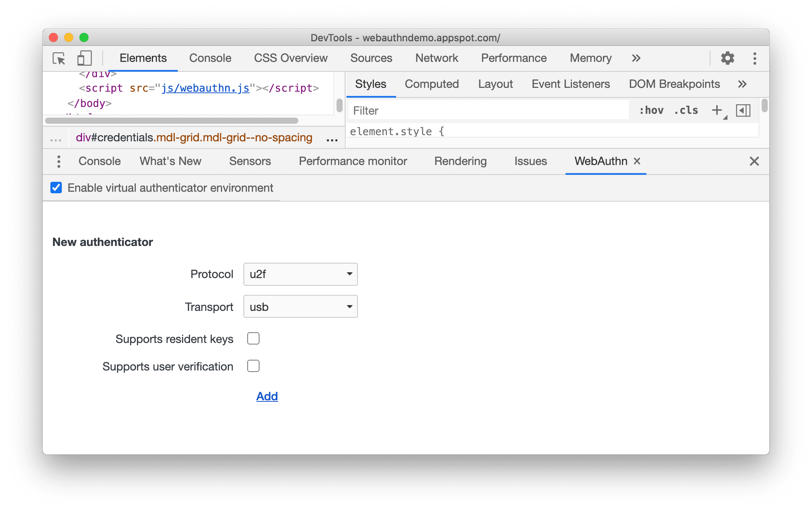Image resolution: width=812 pixels, height=511 pixels.
Task: Expand the Protocol dropdown menu
Action: (x=300, y=273)
